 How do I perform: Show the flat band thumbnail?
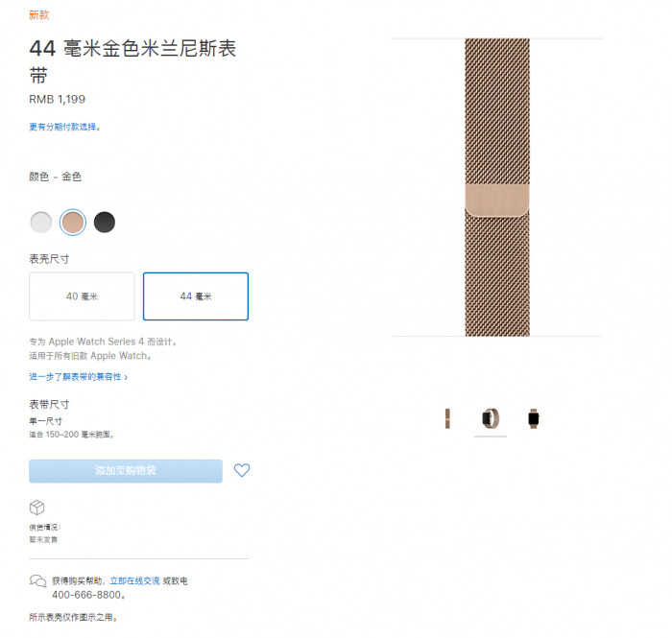[x=447, y=418]
